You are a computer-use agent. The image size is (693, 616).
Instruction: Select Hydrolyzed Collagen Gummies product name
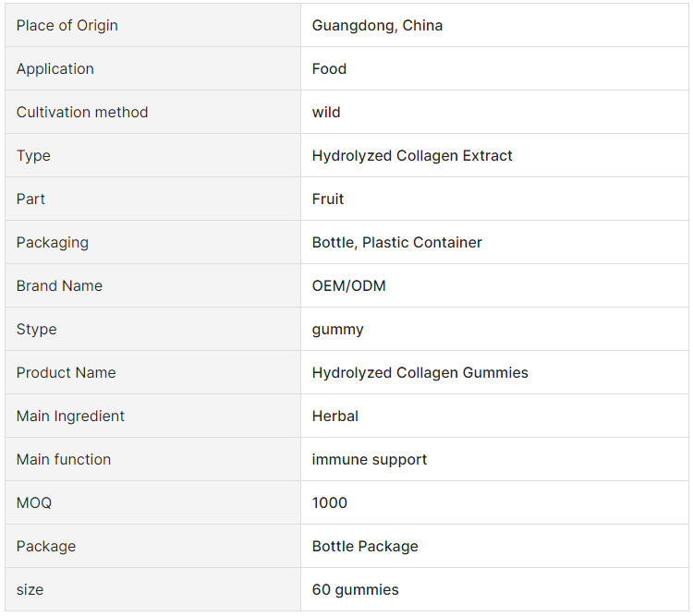coord(419,373)
